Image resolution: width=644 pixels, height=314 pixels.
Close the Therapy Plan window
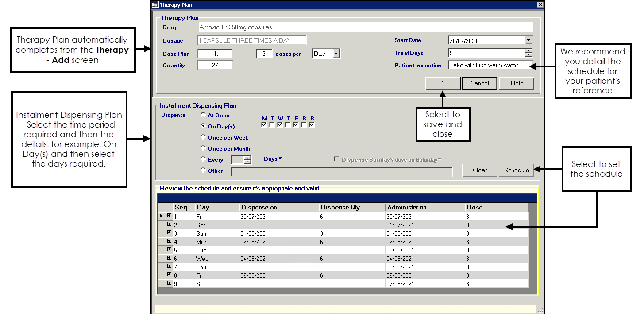[540, 5]
